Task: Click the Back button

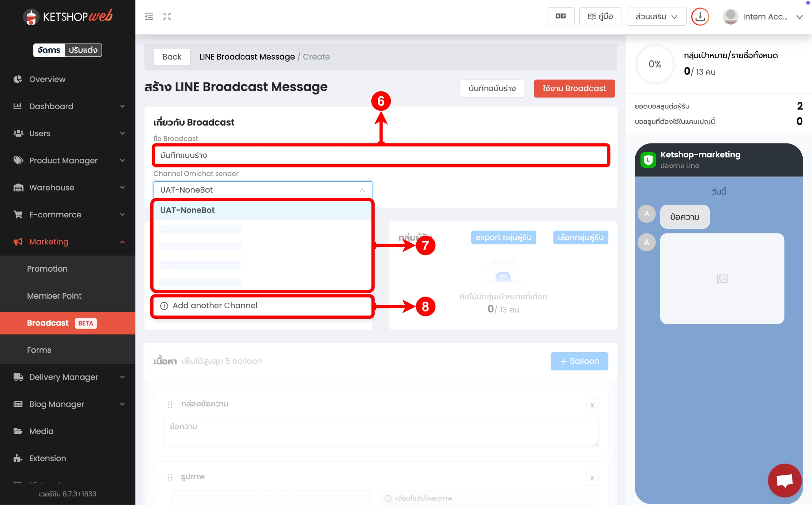Action: tap(172, 57)
